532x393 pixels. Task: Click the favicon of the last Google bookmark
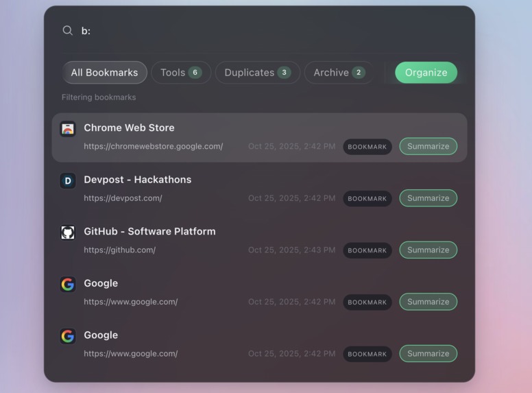pos(68,336)
